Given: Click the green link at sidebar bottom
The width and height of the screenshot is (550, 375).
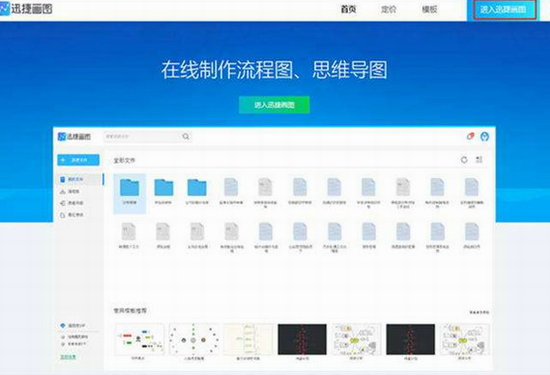Looking at the screenshot, I should 68,356.
